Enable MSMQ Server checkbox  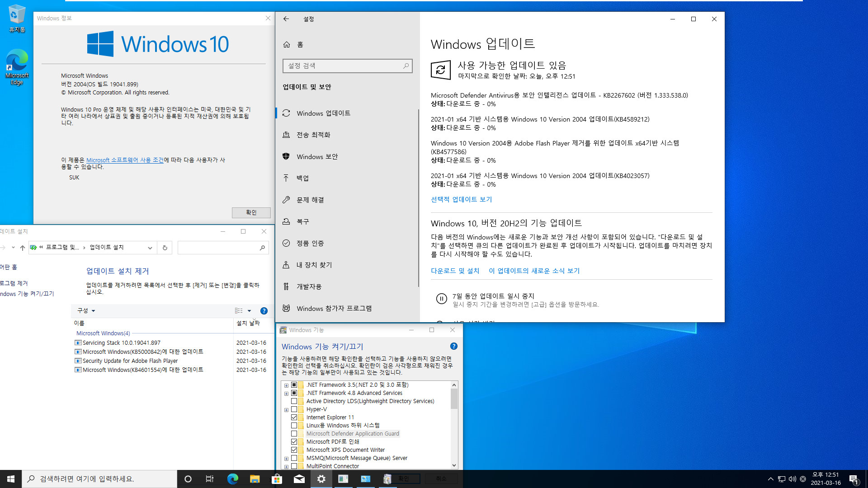[x=294, y=458]
